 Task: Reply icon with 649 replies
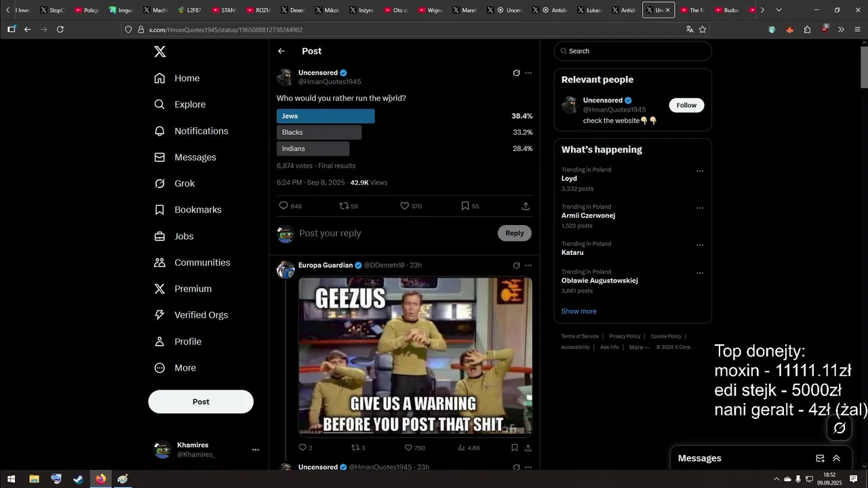pyautogui.click(x=290, y=206)
